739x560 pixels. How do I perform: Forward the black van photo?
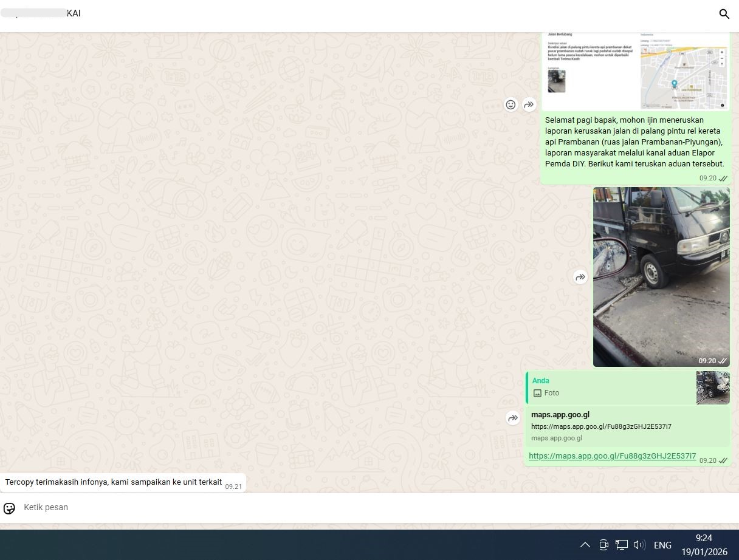580,277
